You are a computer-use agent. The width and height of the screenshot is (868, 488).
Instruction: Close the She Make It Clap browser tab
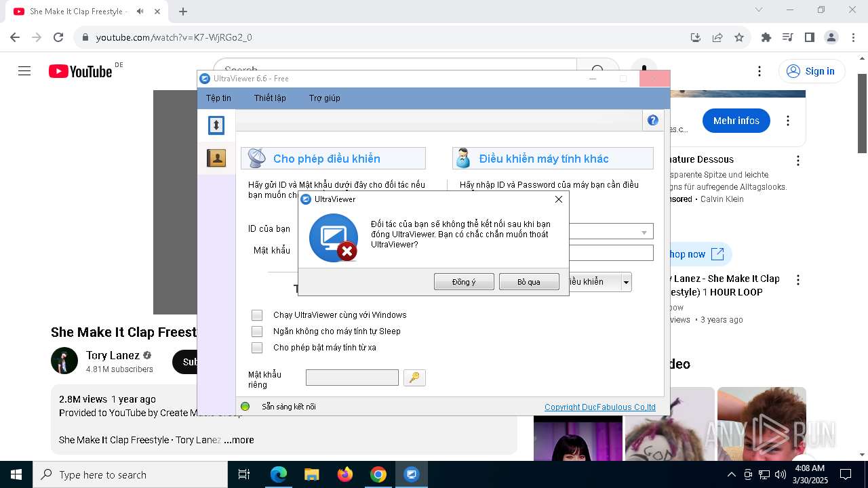158,12
